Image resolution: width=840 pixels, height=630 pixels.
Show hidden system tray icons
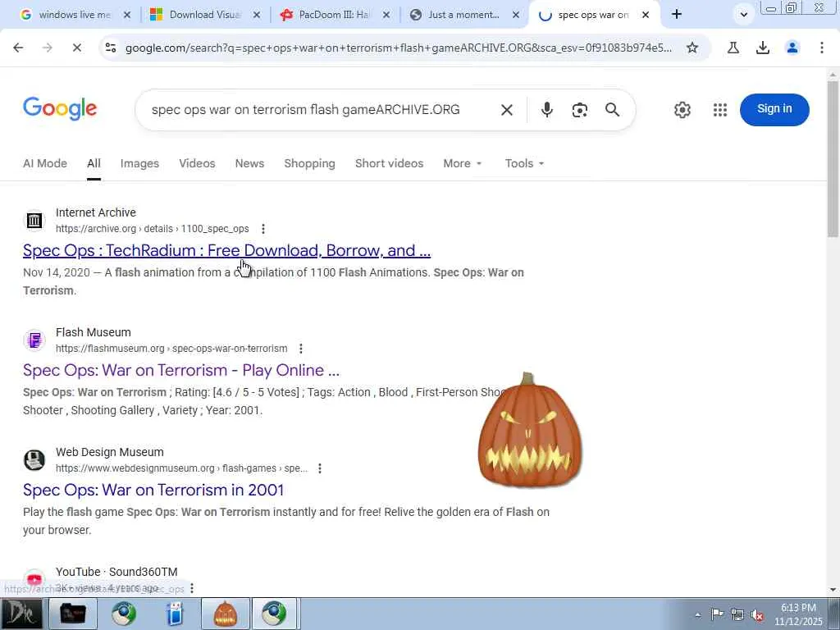697,614
